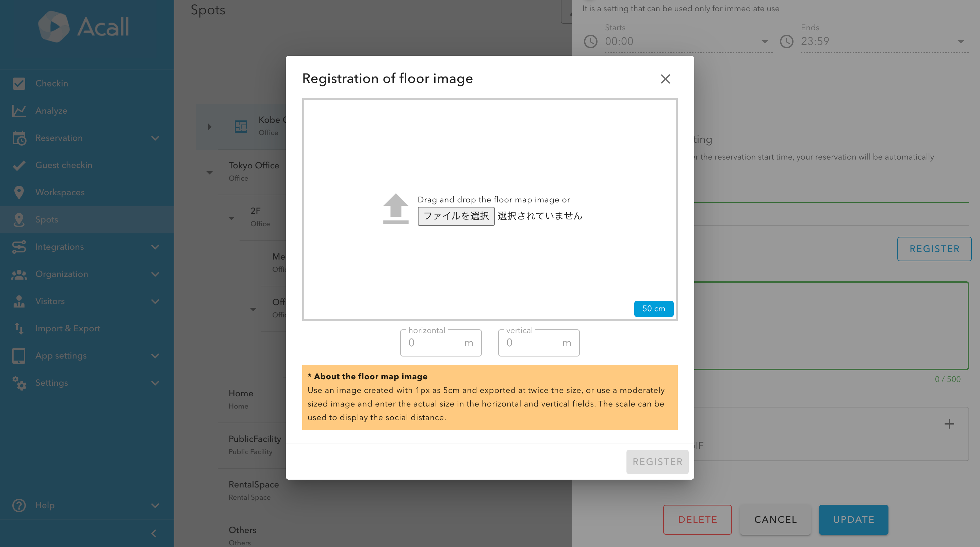980x547 pixels.
Task: Click the Analyze chart icon
Action: click(x=19, y=111)
